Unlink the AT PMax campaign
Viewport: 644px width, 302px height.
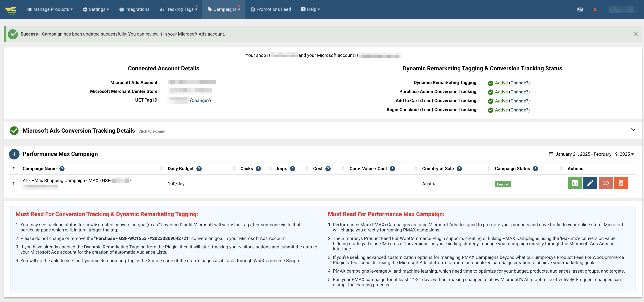(606, 183)
